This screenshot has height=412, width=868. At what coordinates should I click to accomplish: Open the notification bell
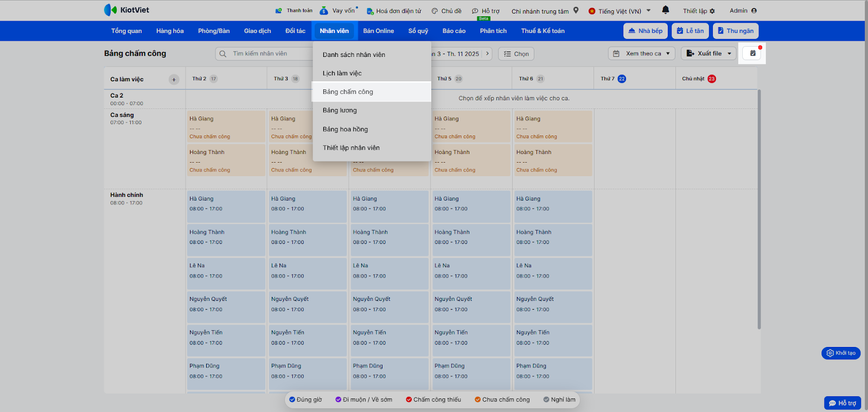666,10
